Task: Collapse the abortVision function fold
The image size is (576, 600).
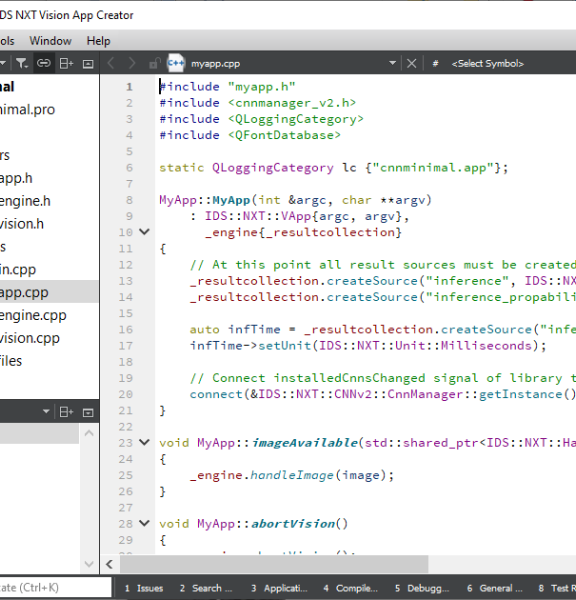Action: click(144, 523)
